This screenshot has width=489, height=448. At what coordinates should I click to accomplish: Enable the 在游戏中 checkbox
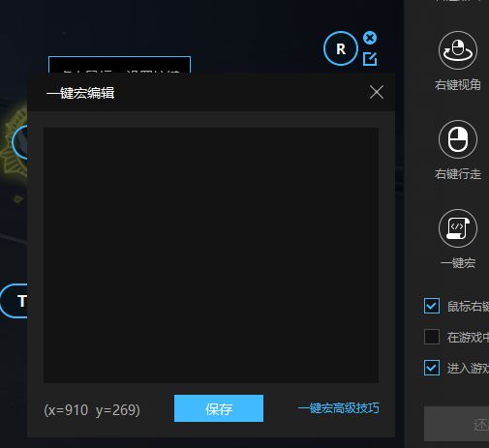point(432,337)
